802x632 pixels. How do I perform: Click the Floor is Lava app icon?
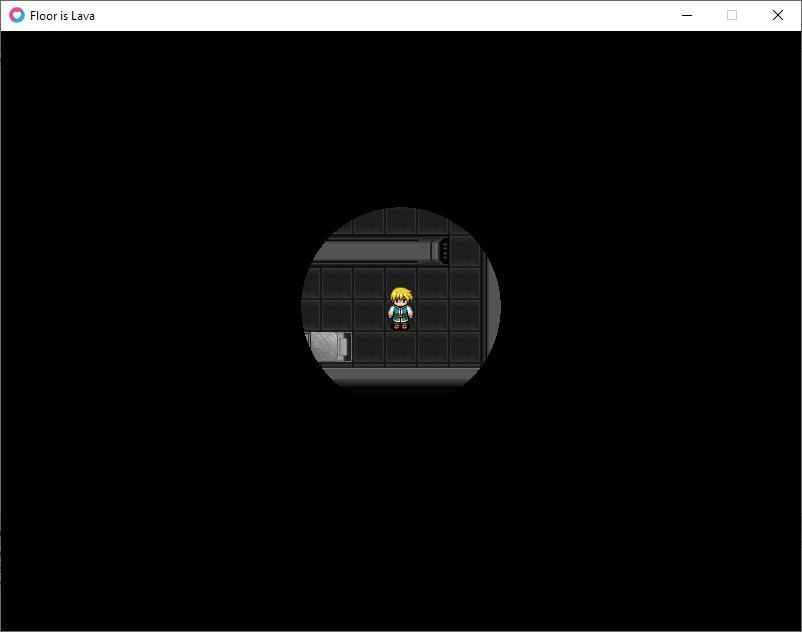[x=17, y=16]
